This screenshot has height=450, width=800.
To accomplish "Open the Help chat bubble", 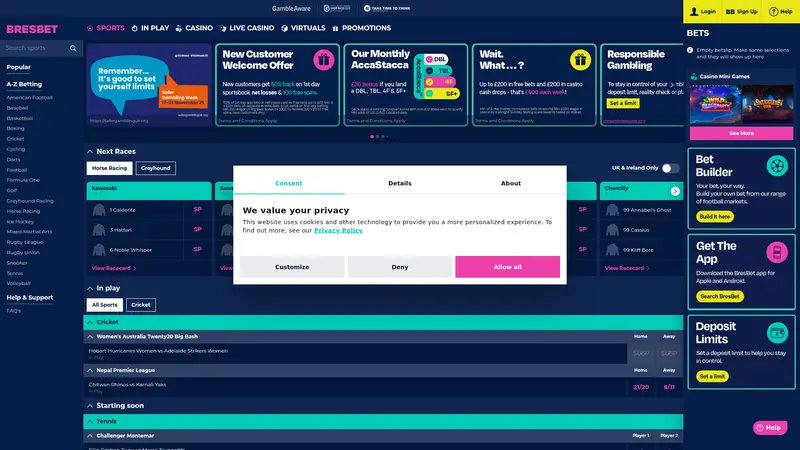I will [x=770, y=428].
